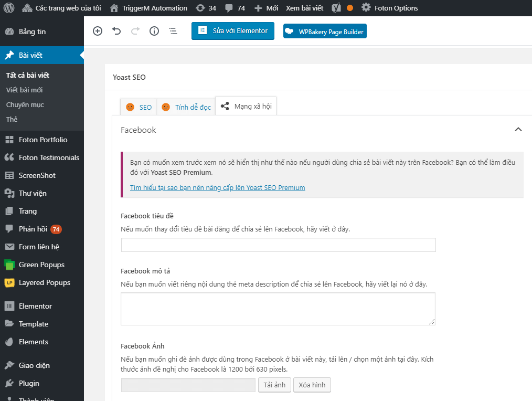The image size is (532, 401).
Task: Switch to the SEO tab
Action: pyautogui.click(x=139, y=107)
